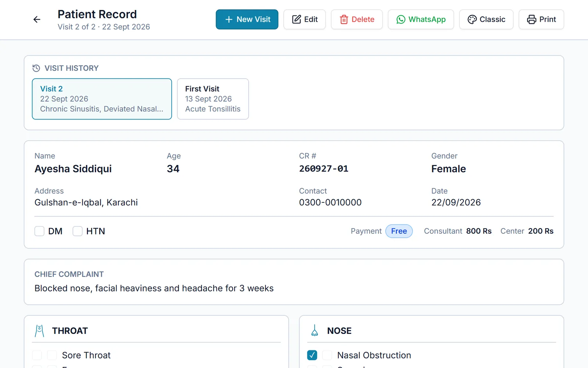Tick the second Nasal Obstruction checkbox
The width and height of the screenshot is (588, 368).
click(x=327, y=355)
